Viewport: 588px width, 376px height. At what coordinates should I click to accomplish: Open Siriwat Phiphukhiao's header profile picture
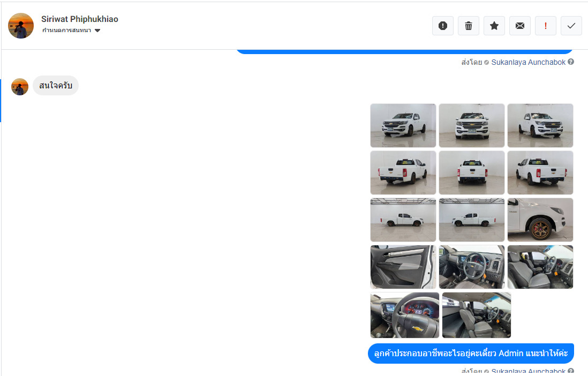pos(21,26)
